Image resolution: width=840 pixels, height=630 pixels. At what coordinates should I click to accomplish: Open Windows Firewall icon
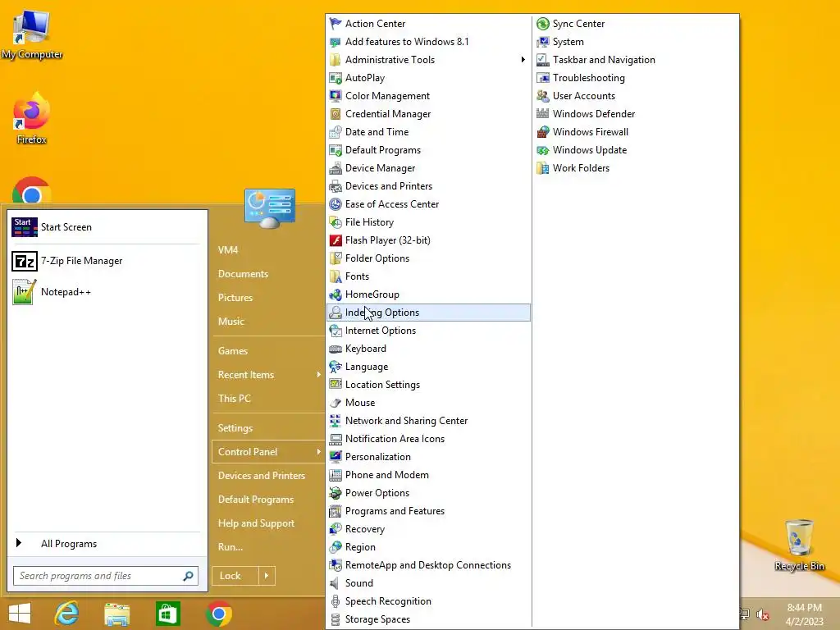543,132
